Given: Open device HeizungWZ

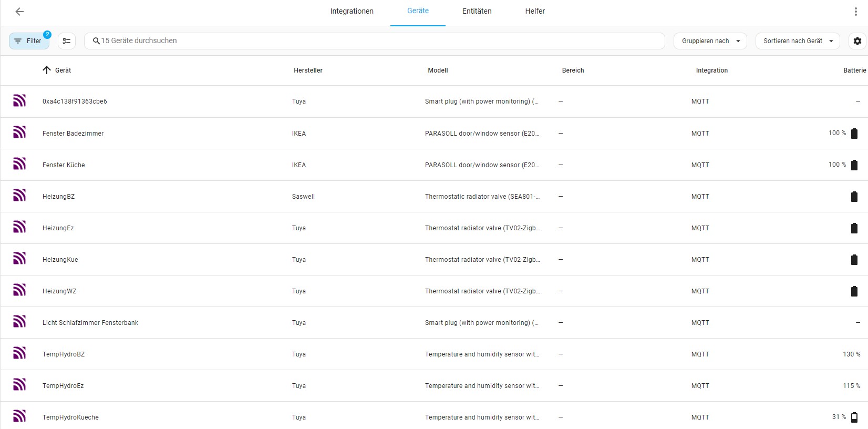Looking at the screenshot, I should pyautogui.click(x=59, y=291).
